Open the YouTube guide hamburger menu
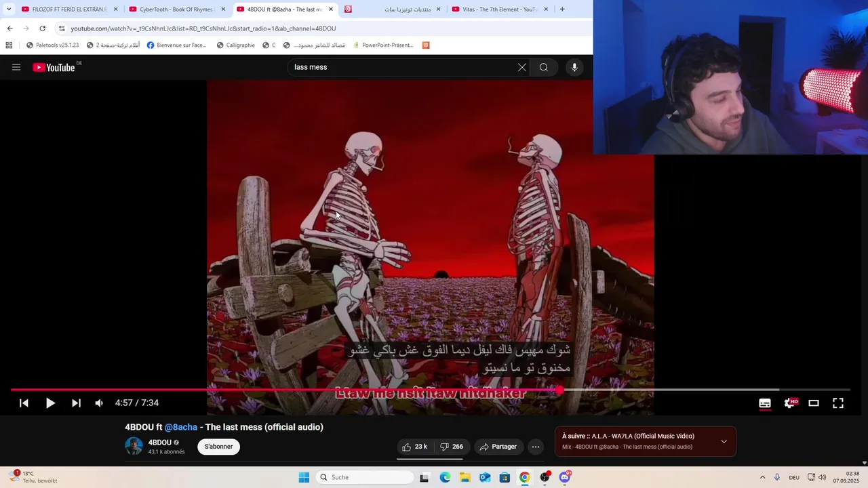The height and width of the screenshot is (488, 868). pos(16,67)
